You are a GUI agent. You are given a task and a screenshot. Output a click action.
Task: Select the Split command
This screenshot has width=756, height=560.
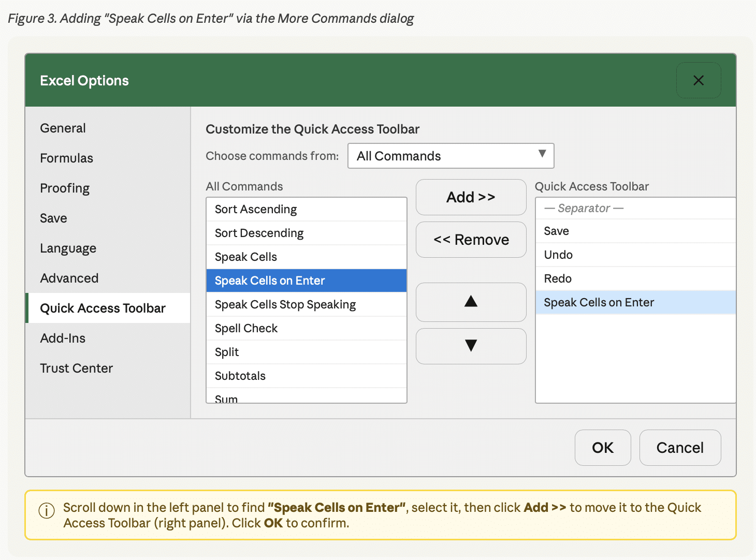coord(307,352)
